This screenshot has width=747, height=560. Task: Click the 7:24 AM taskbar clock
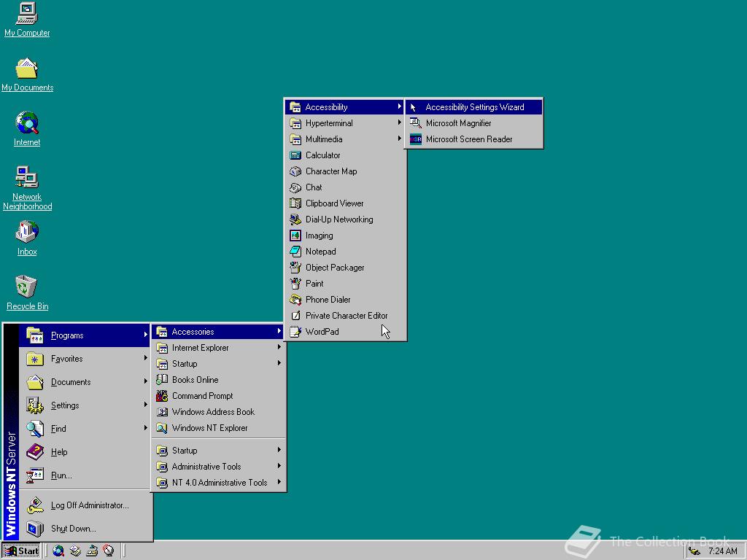723,551
